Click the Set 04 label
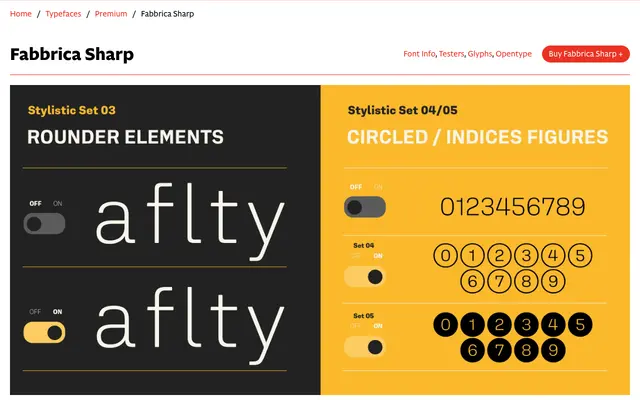Image resolution: width=640 pixels, height=400 pixels. (x=364, y=245)
